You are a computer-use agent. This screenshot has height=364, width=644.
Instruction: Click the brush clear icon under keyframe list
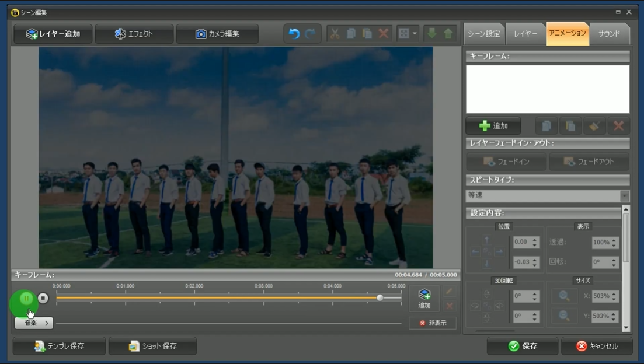pyautogui.click(x=594, y=126)
